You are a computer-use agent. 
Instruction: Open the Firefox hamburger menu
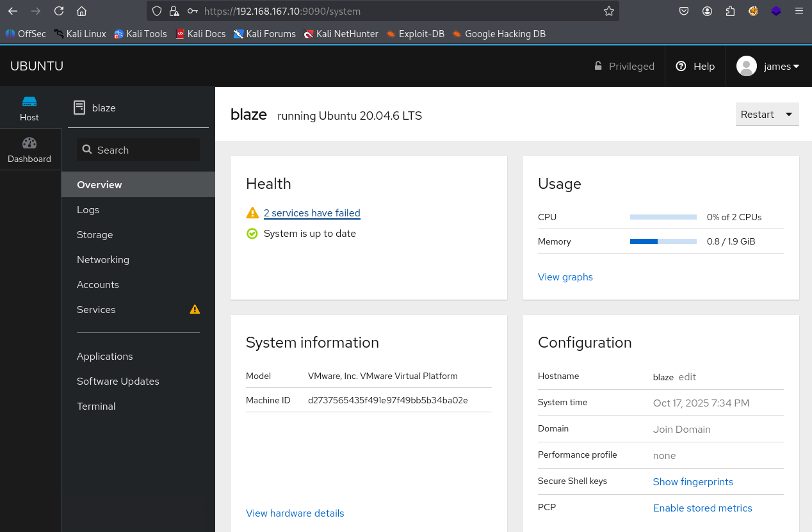[799, 11]
